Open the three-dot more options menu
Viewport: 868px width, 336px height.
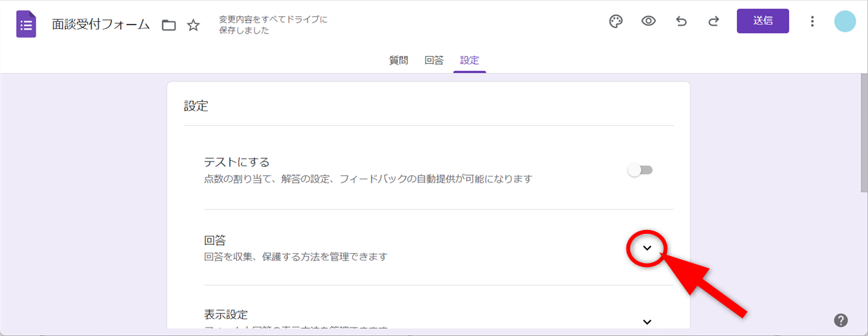coord(812,21)
